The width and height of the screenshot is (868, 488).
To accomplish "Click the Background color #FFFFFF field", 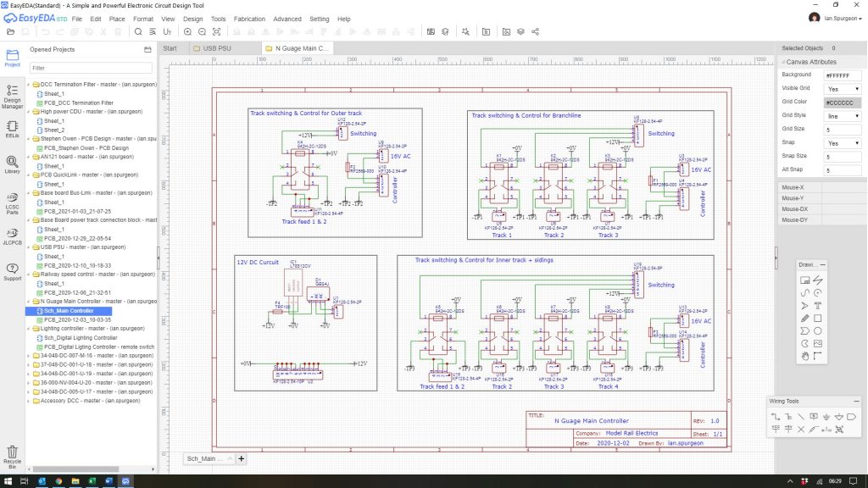I will (843, 75).
